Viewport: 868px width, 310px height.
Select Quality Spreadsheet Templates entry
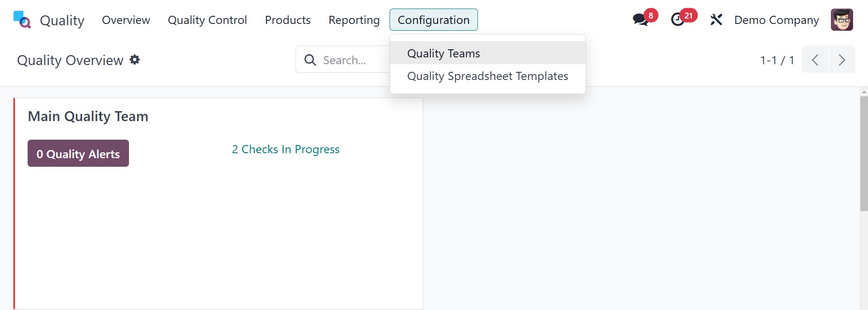pos(487,76)
